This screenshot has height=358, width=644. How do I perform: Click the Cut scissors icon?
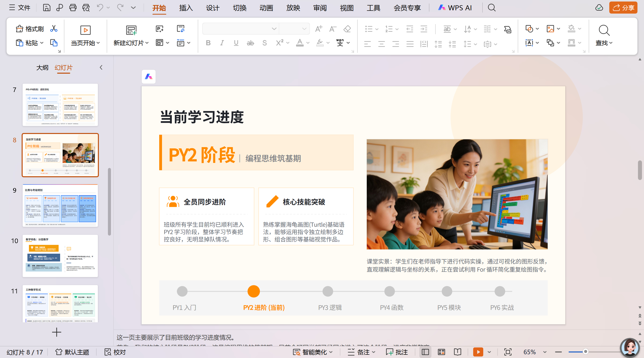point(54,29)
